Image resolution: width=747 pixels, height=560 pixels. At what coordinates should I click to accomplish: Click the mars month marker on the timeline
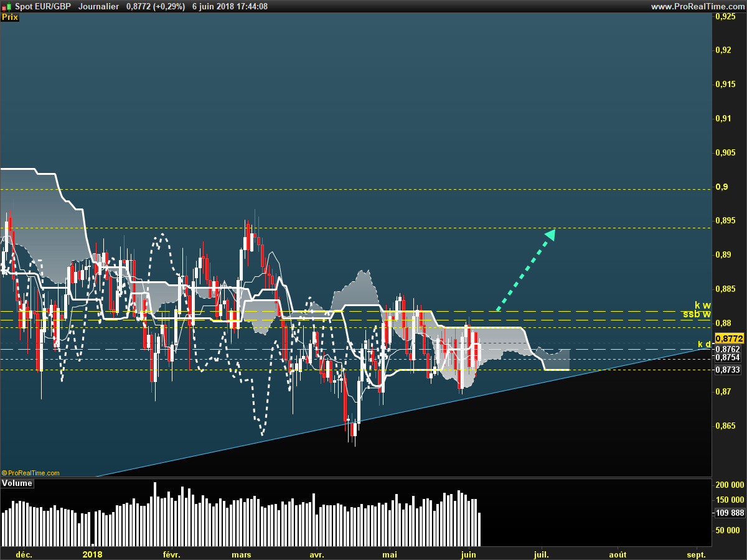(241, 554)
